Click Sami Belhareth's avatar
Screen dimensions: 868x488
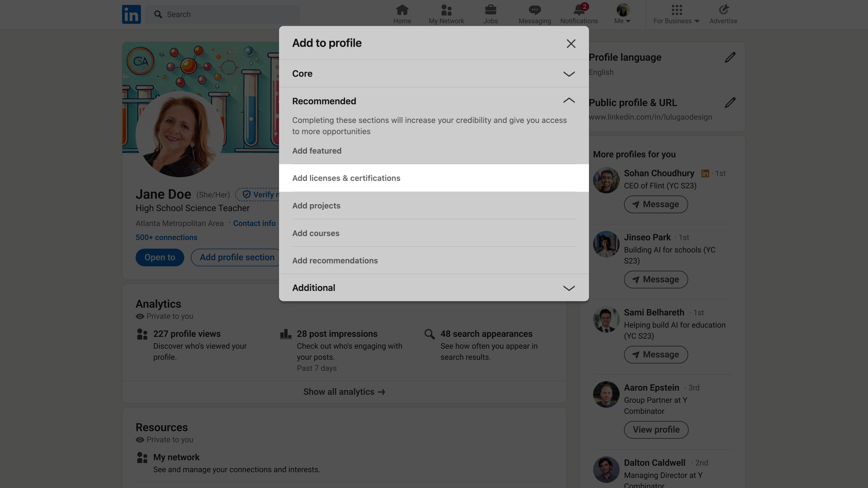(606, 319)
